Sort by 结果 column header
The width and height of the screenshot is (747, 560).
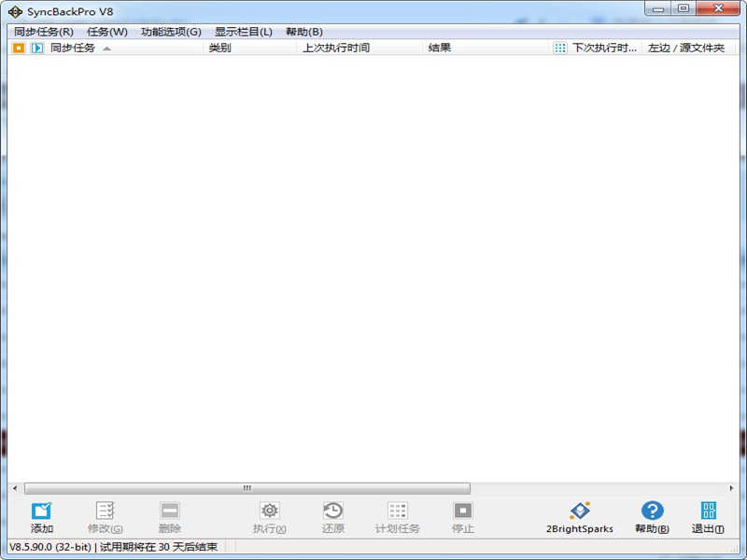click(x=439, y=48)
